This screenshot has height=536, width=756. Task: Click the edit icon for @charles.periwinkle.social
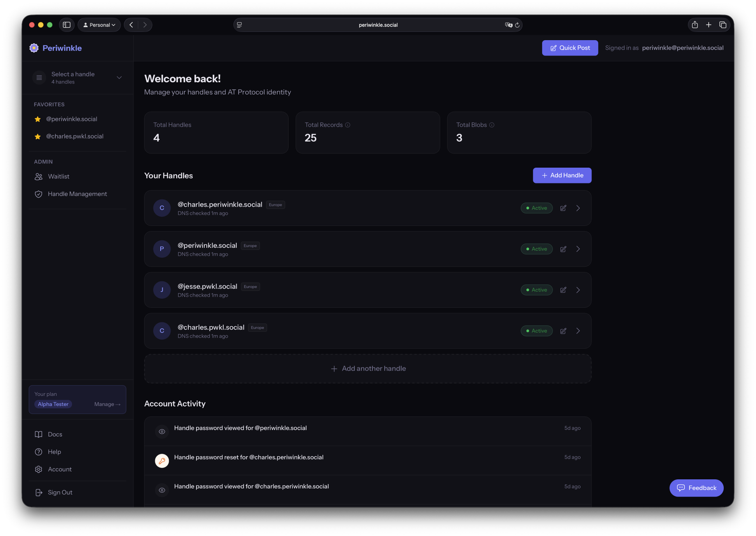(x=563, y=208)
